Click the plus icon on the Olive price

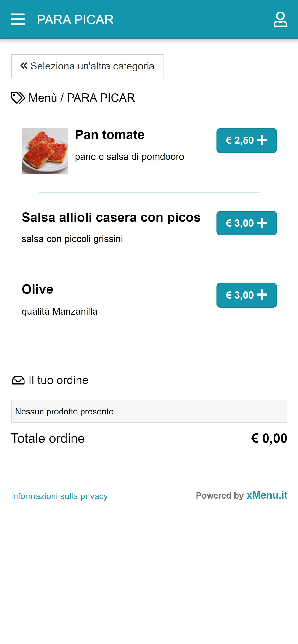click(x=262, y=295)
